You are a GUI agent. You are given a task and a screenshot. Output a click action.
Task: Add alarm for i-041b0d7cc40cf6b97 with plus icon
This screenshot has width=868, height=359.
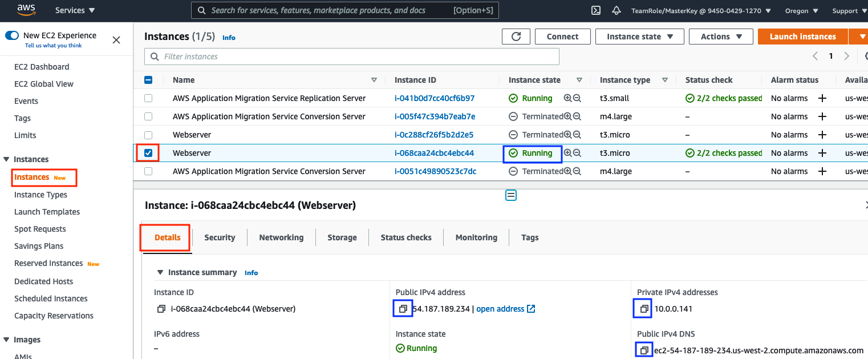point(822,98)
